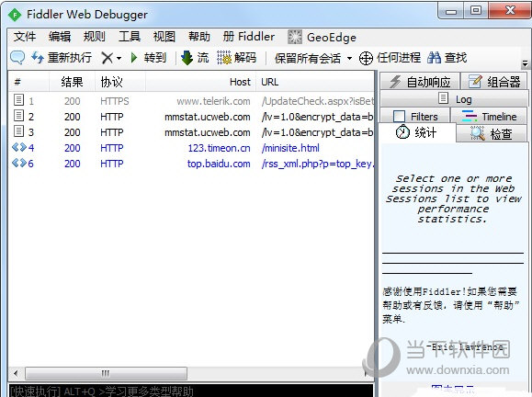The width and height of the screenshot is (532, 397).
Task: Click the 册 Fiddler menu item
Action: coord(249,37)
